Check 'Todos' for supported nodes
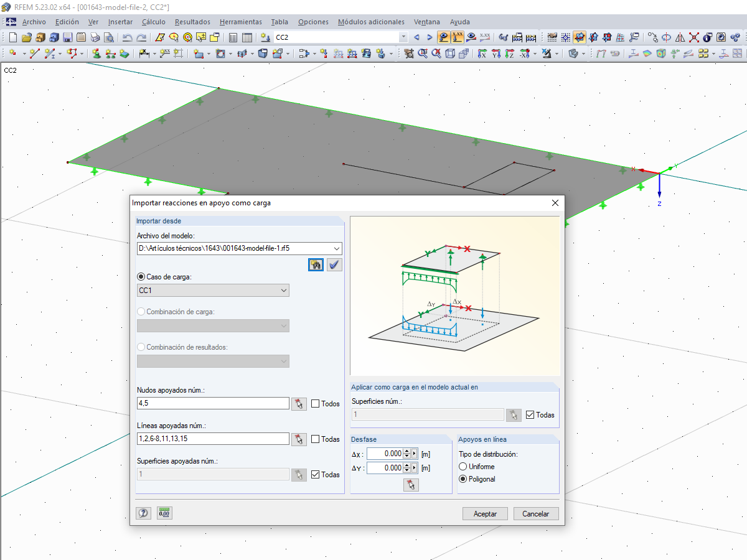 [x=316, y=404]
